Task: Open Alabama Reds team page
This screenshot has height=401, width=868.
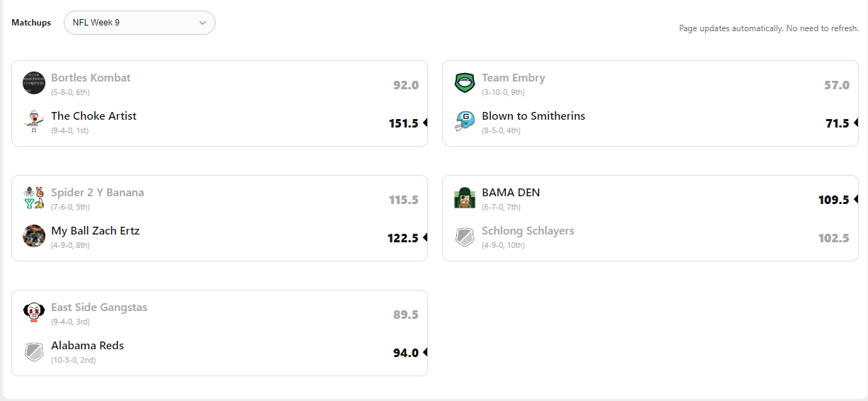Action: pos(87,346)
